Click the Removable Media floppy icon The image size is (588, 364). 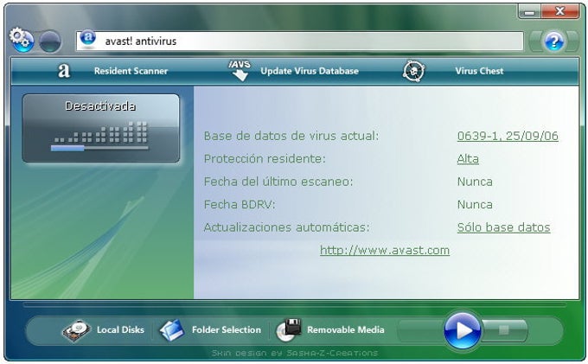point(289,330)
